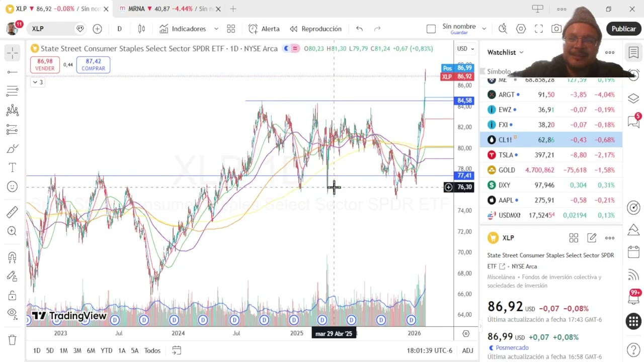Undo the last chart action
Screen dimensions: 644x362
(x=359, y=29)
